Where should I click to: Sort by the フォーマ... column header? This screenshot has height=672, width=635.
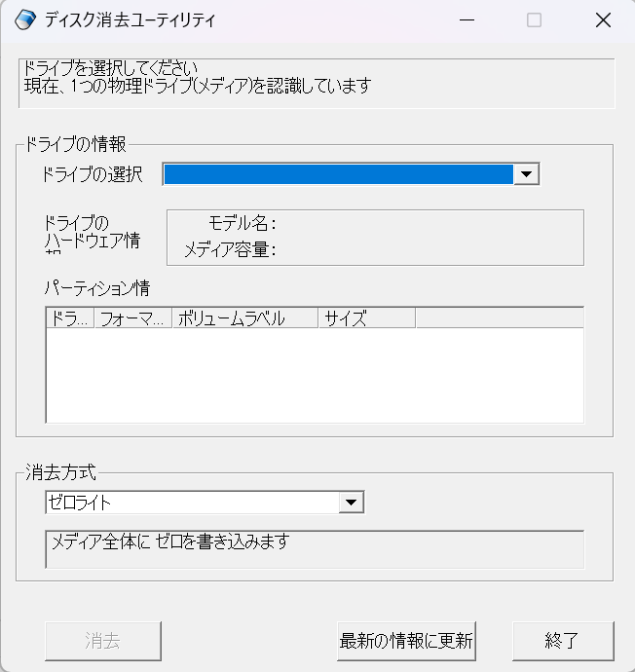pos(132,318)
